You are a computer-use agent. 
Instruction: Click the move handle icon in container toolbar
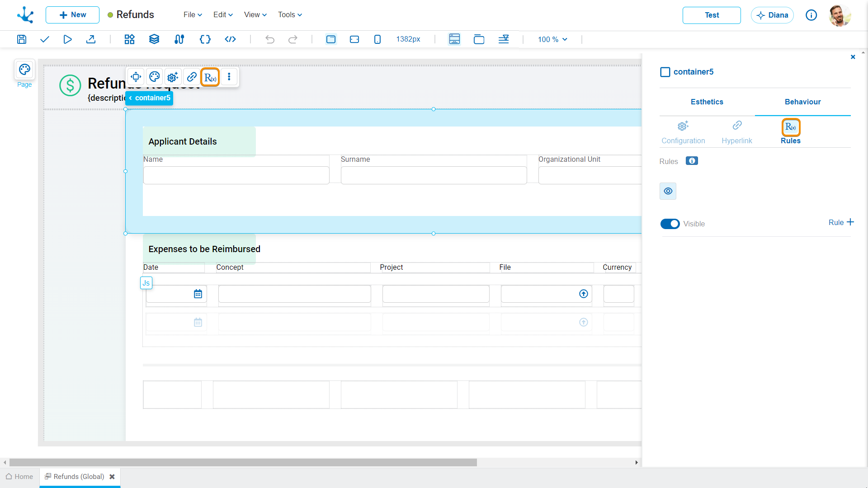point(136,77)
